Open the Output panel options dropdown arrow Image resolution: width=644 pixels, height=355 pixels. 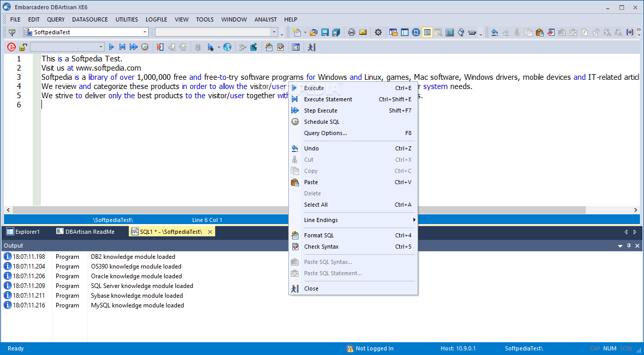pos(620,246)
